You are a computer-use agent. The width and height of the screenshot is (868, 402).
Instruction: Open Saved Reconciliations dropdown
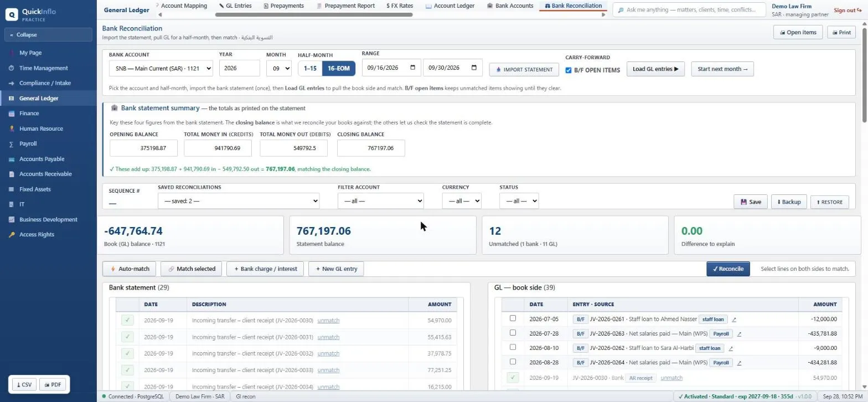point(239,201)
